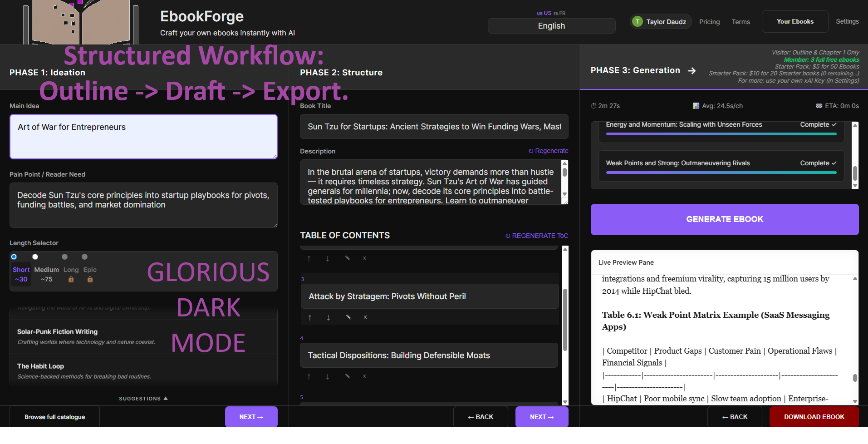Image resolution: width=868 pixels, height=444 pixels.
Task: Select the Long length radio button
Action: tap(64, 257)
